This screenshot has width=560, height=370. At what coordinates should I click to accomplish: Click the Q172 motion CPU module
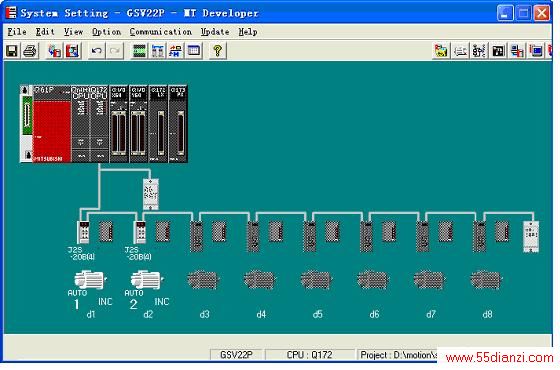click(x=99, y=124)
